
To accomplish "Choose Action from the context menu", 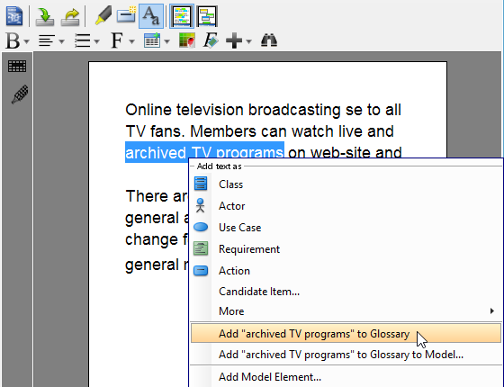I will [346, 271].
